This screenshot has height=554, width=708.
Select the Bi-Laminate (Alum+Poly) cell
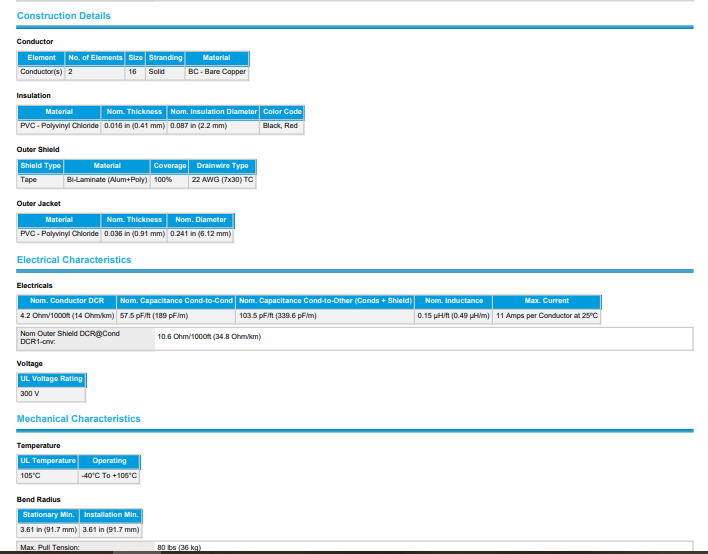pyautogui.click(x=106, y=180)
